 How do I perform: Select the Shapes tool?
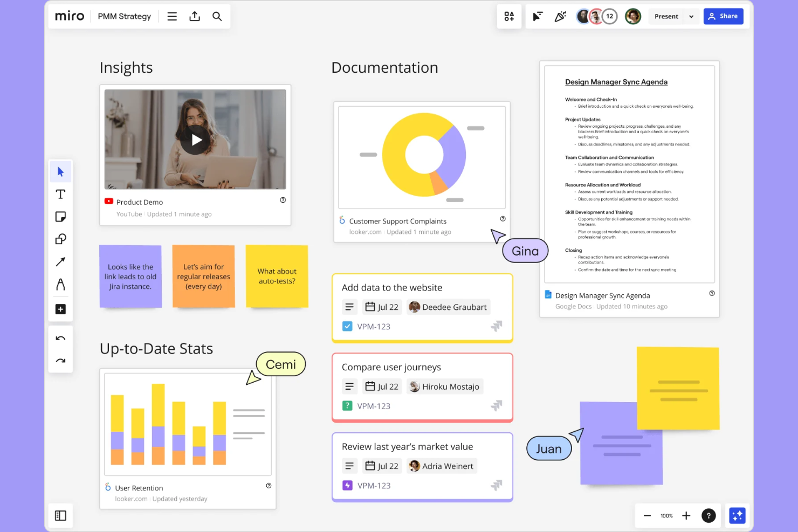(x=60, y=239)
